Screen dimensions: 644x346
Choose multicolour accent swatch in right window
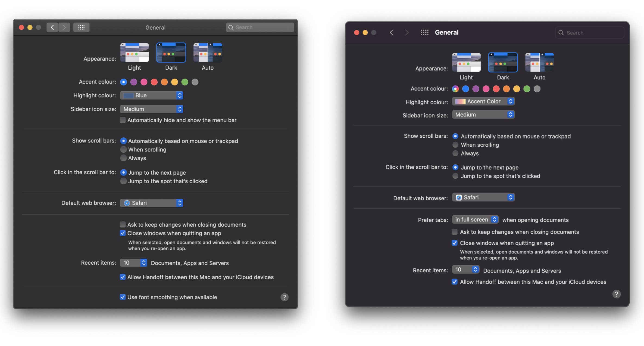point(455,89)
